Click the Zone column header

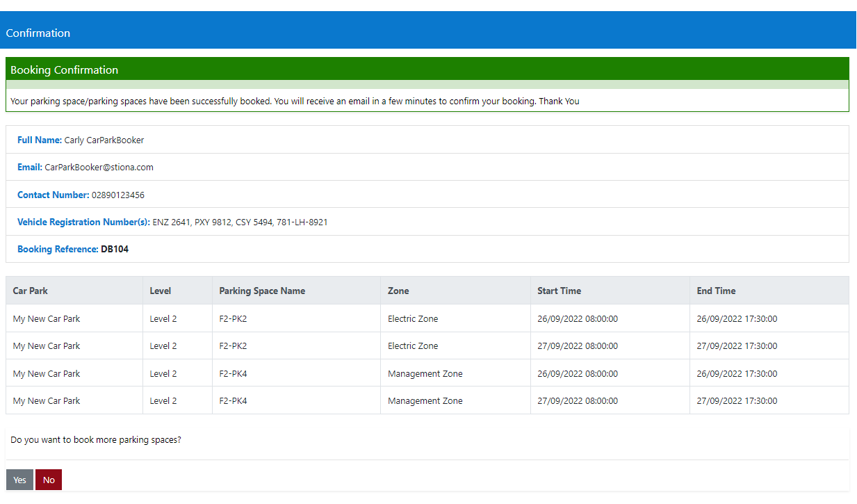398,291
